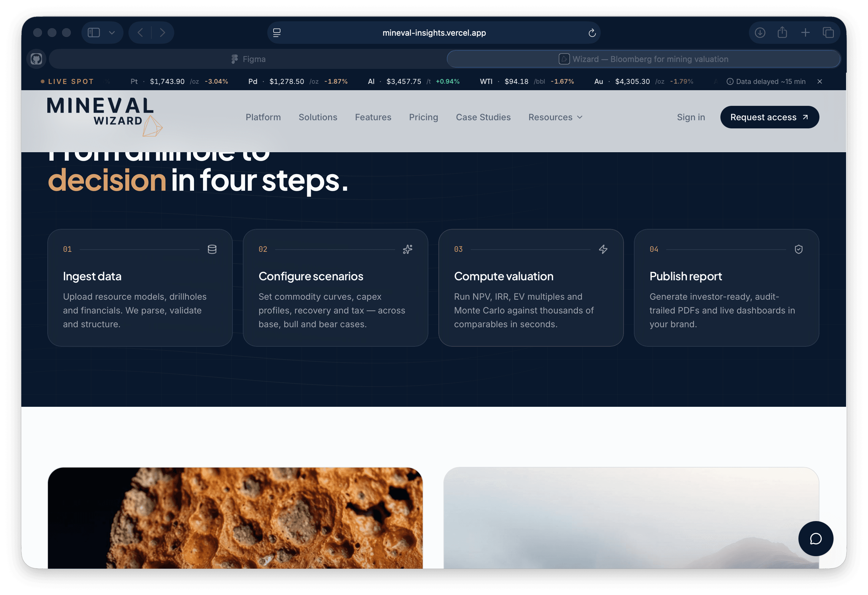Click the Safari share icon
Screen dimensions: 868x595
click(782, 33)
